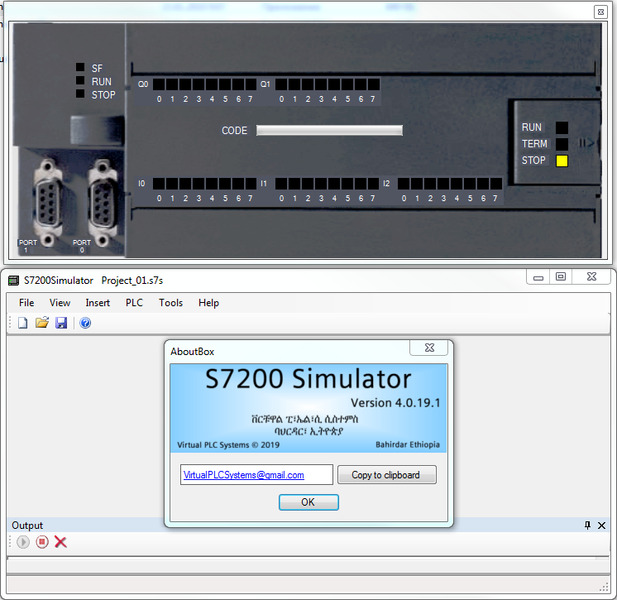Image resolution: width=617 pixels, height=600 pixels.
Task: Open the Insert menu
Action: point(98,303)
